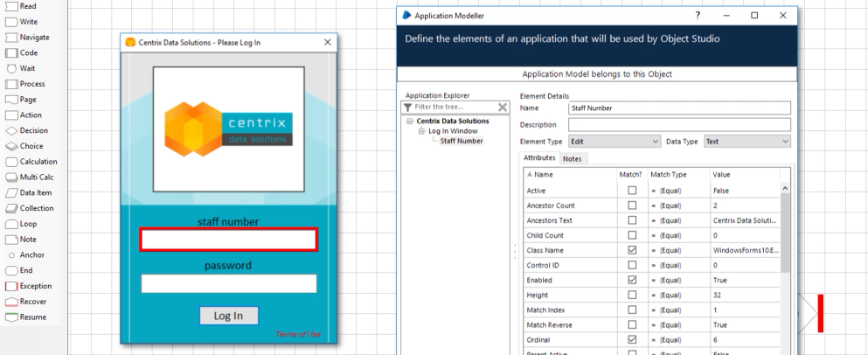Collapse Centrix Data Solutions tree node

click(x=410, y=121)
